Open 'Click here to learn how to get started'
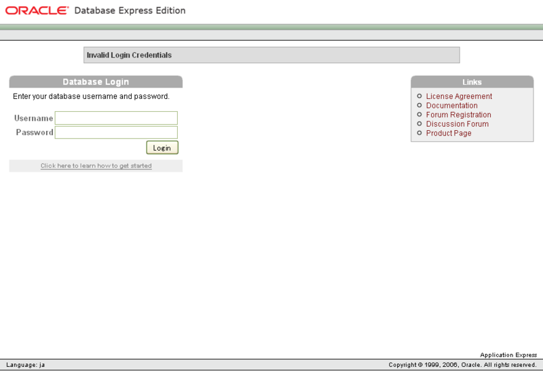The image size is (543, 392). 96,165
